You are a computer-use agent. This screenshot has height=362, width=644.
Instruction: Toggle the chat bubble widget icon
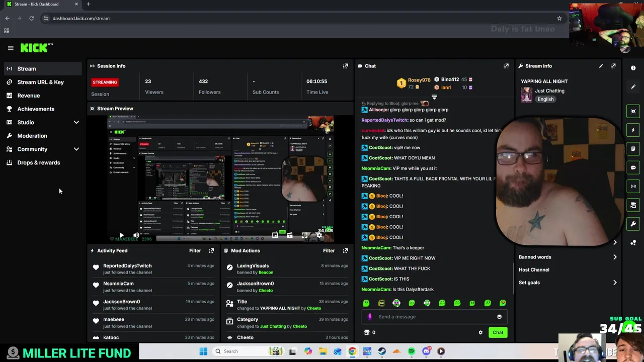pos(633,167)
